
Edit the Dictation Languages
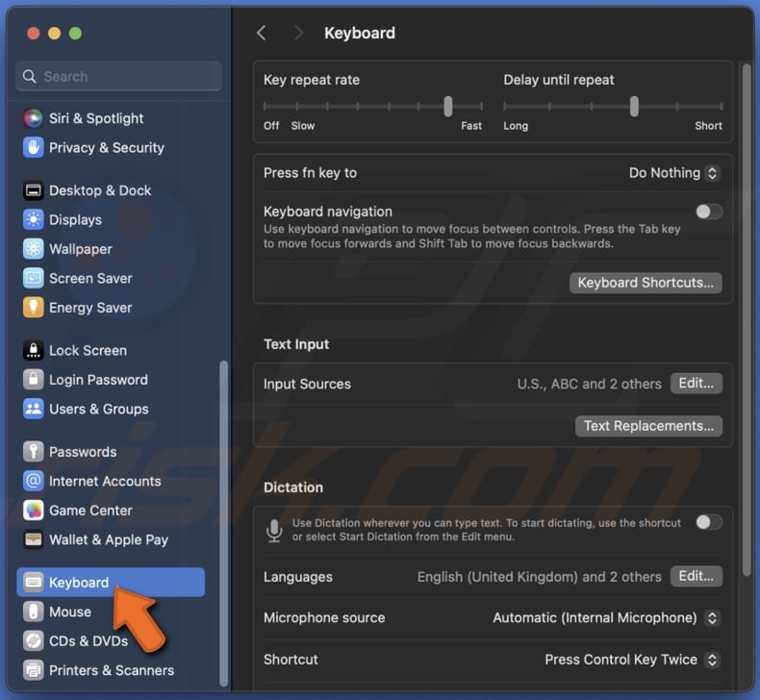[696, 576]
